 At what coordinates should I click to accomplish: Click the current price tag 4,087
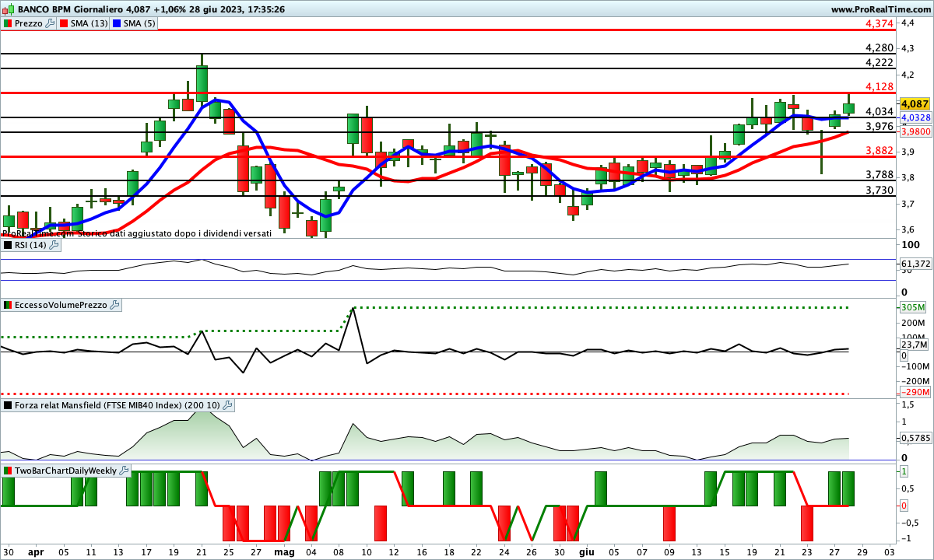915,103
